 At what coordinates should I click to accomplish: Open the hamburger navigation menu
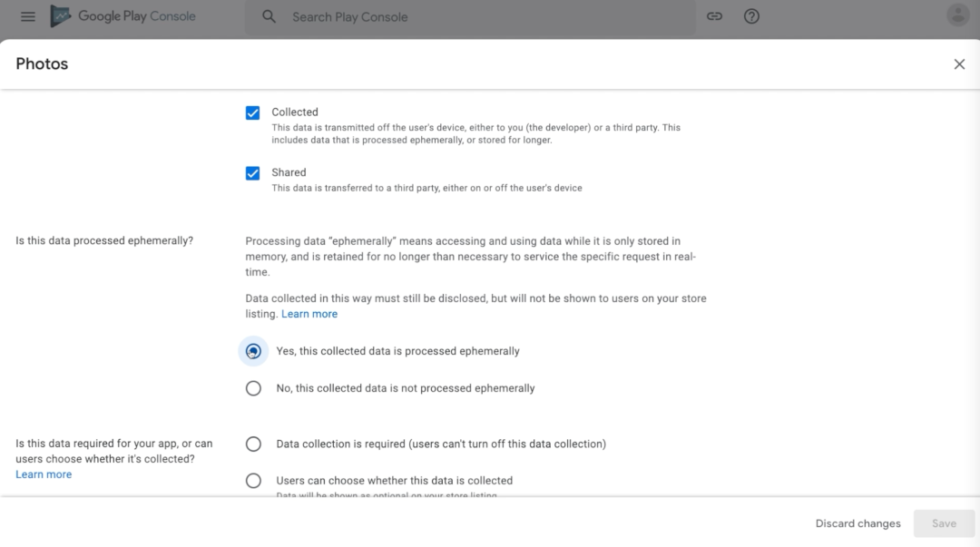tap(28, 16)
